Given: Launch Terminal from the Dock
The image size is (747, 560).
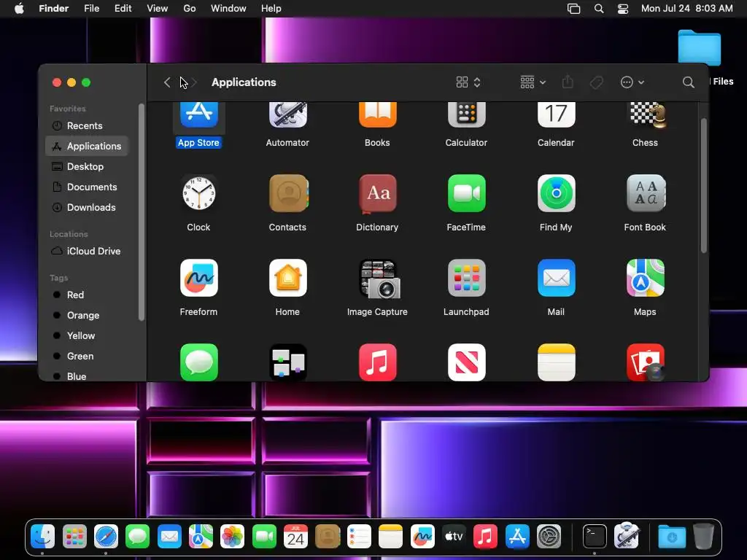Looking at the screenshot, I should pos(595,537).
